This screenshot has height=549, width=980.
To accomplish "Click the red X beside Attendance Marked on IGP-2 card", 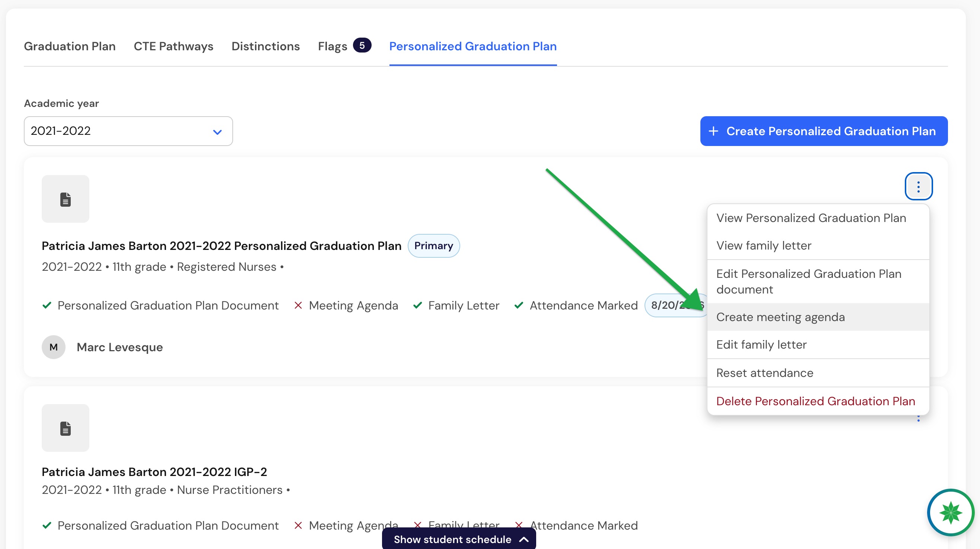I will coord(519,526).
